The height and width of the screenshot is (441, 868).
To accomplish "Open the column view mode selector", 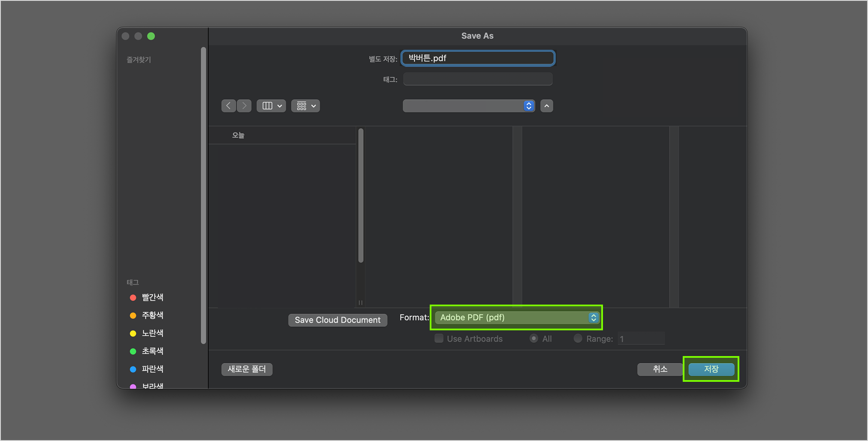I will tap(271, 106).
